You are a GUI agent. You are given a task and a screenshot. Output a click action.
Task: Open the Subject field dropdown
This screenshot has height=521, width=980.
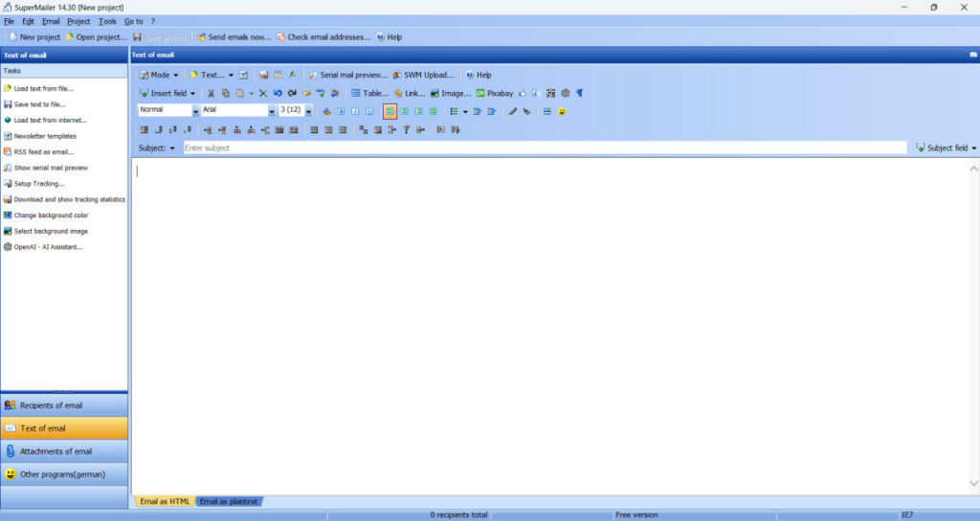[x=947, y=148]
